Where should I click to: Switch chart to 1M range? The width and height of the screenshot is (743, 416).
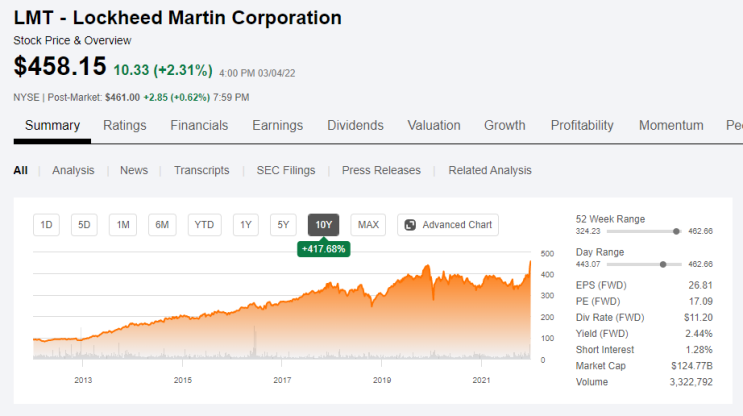point(123,225)
